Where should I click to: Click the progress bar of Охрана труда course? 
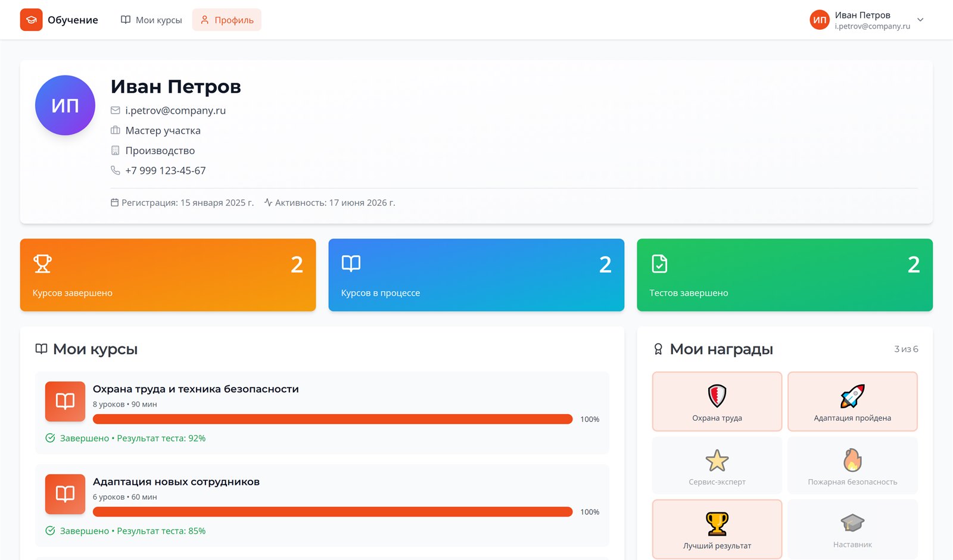[x=332, y=419]
